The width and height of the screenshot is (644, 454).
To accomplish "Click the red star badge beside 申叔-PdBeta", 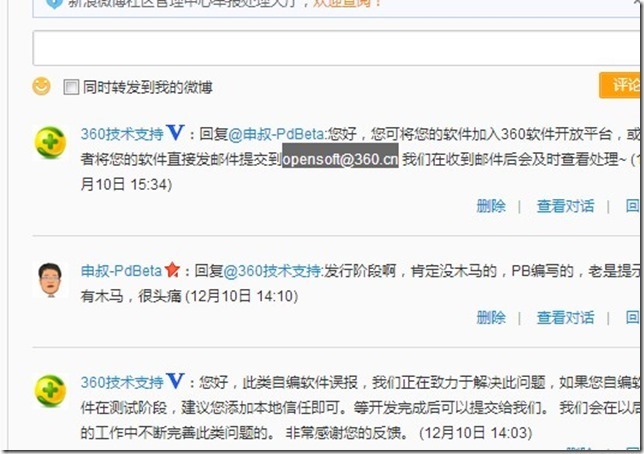I will click(x=172, y=270).
